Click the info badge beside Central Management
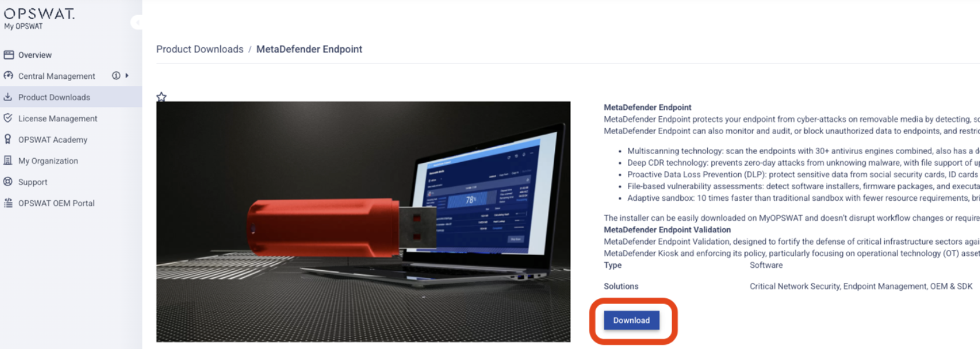 coord(116,76)
